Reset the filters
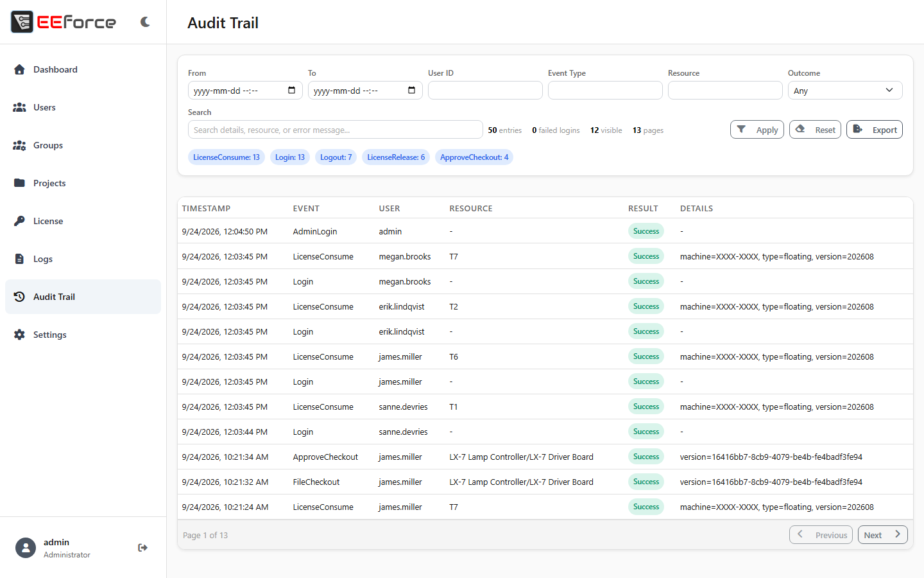The height and width of the screenshot is (578, 924). coord(815,130)
